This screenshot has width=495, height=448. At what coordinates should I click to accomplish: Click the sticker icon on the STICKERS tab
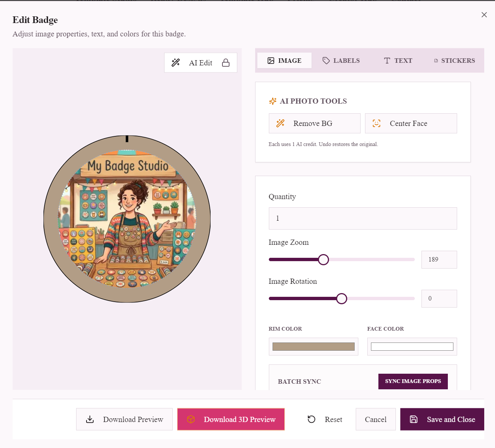tap(436, 61)
